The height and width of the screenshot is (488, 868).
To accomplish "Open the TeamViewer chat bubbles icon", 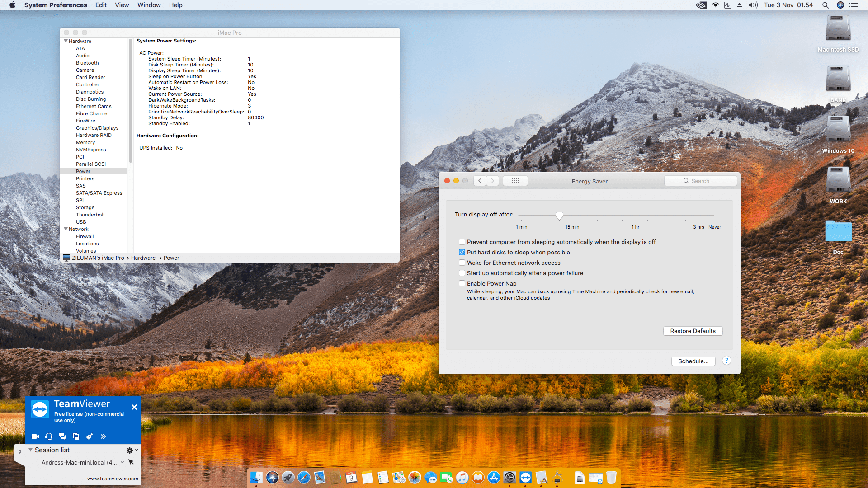I will coord(62,436).
